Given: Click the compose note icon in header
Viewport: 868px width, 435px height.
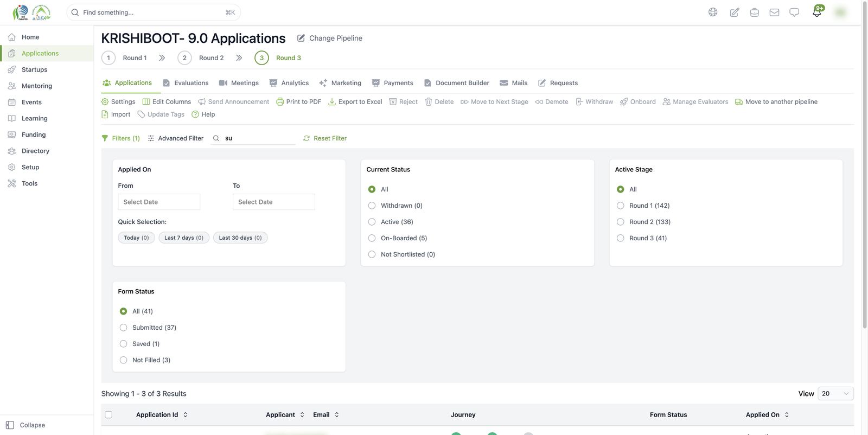Looking at the screenshot, I should pyautogui.click(x=734, y=12).
